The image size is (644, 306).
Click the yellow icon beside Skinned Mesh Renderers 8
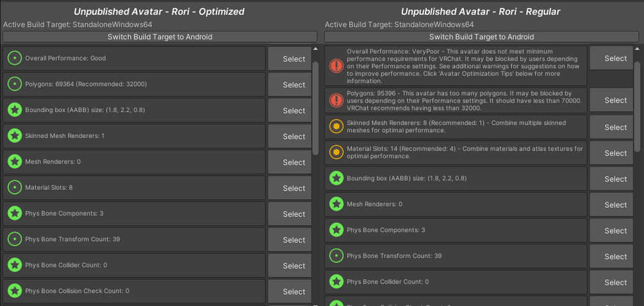(x=336, y=126)
